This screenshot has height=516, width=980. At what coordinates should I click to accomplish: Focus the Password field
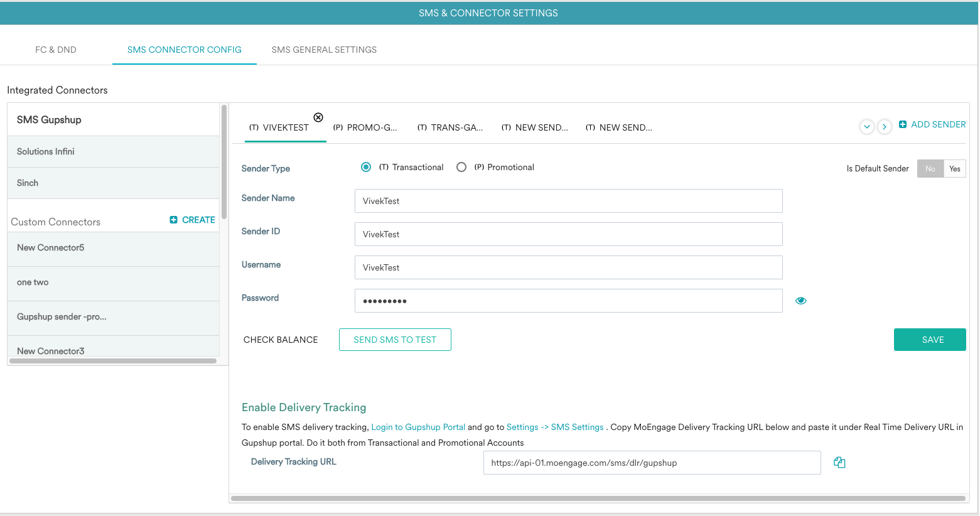point(569,301)
